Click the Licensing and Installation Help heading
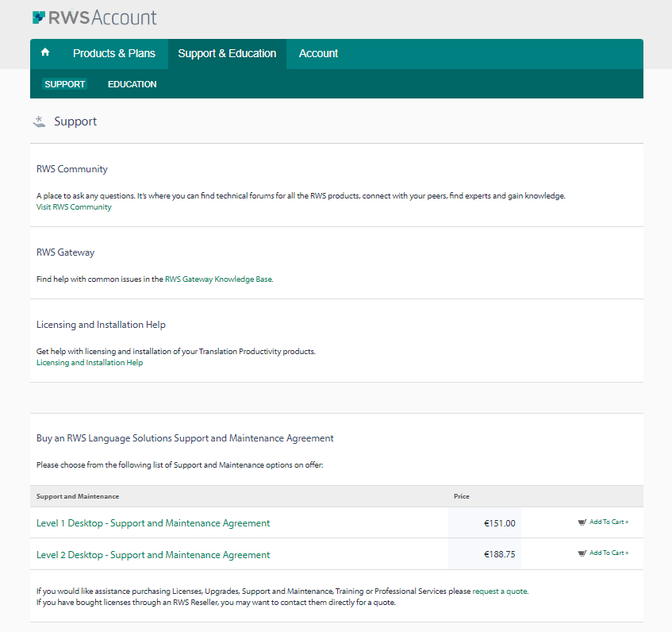 101,325
